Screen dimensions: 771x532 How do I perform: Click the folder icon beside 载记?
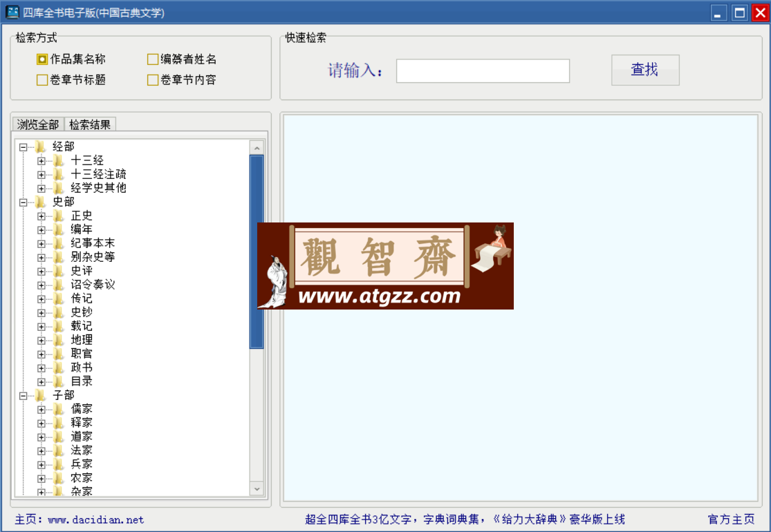coord(59,326)
